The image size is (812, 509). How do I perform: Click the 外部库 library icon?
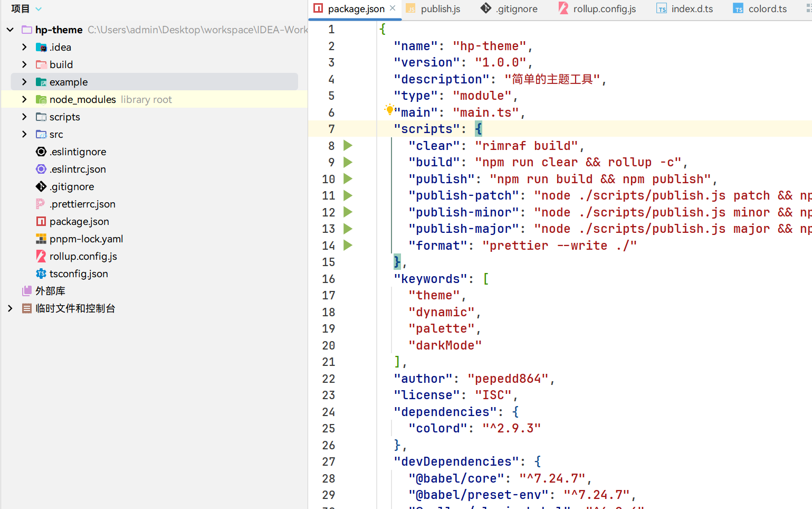pyautogui.click(x=27, y=291)
